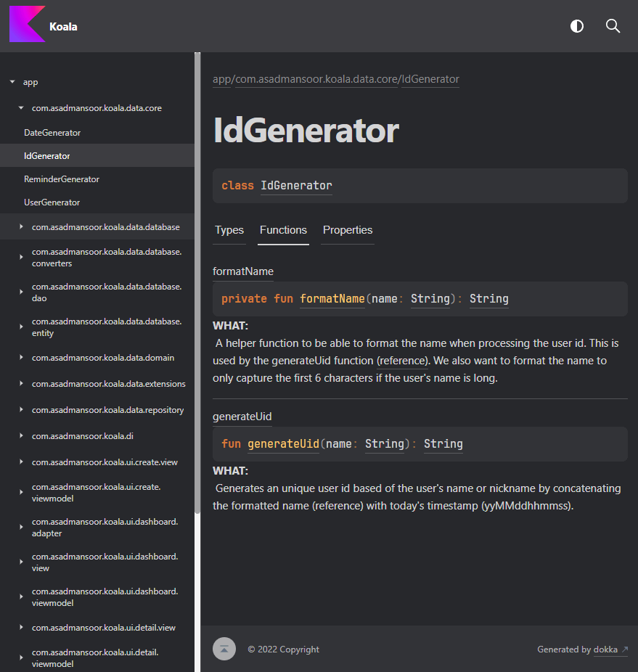This screenshot has width=638, height=672.
Task: Click IdGenerator link in class signature
Action: tap(296, 186)
